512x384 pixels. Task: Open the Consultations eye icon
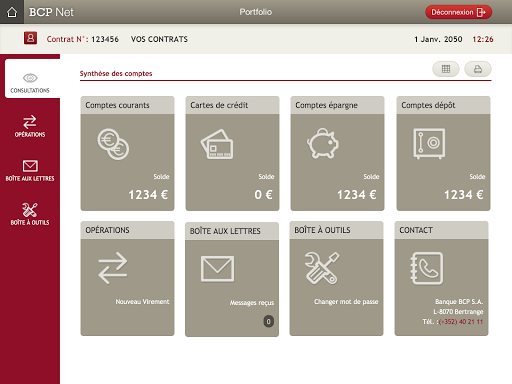tap(30, 78)
